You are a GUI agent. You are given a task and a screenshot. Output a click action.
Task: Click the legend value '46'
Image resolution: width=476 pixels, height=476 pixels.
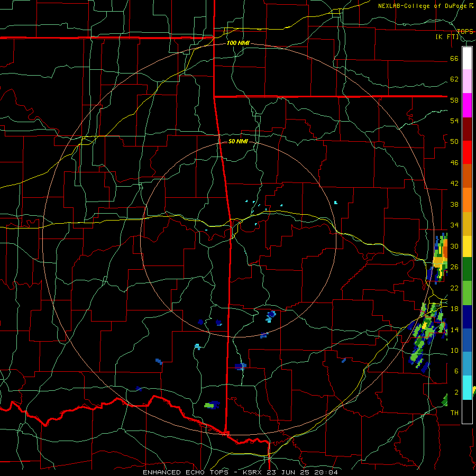point(454,163)
